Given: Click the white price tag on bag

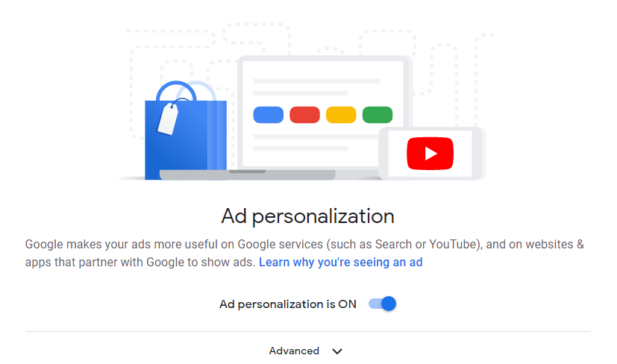Looking at the screenshot, I should point(168,119).
